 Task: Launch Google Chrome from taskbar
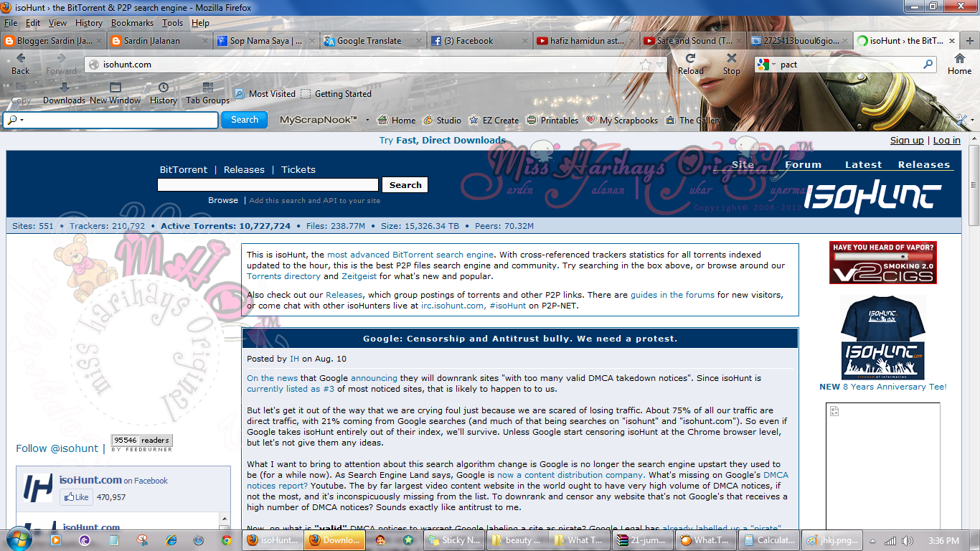click(x=226, y=540)
